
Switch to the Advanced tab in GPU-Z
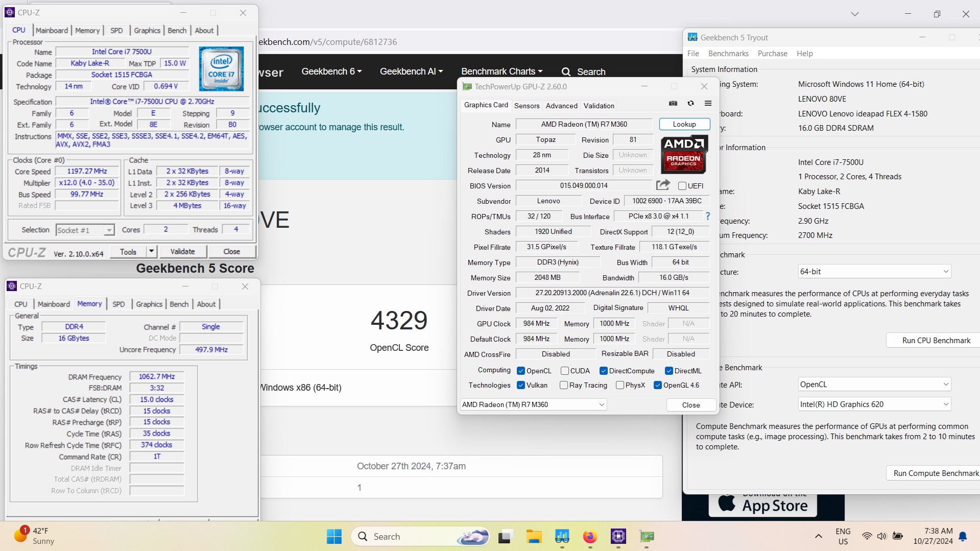click(x=561, y=106)
